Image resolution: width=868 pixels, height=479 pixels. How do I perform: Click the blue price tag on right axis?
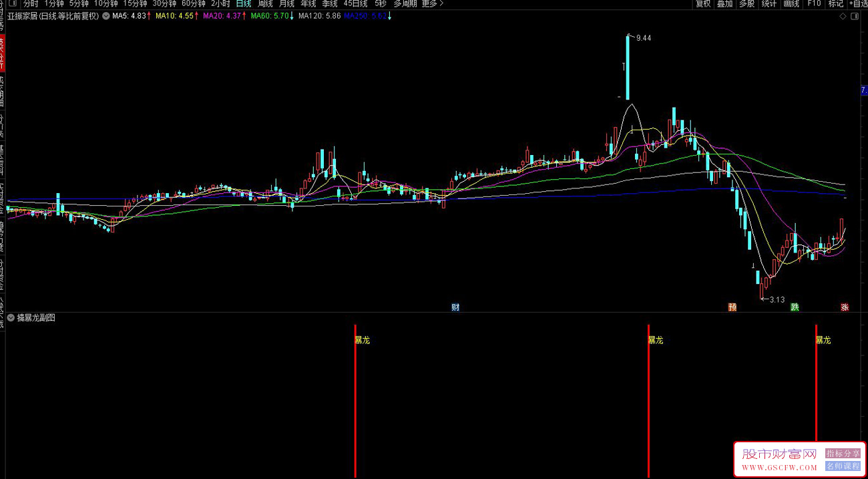pyautogui.click(x=864, y=90)
